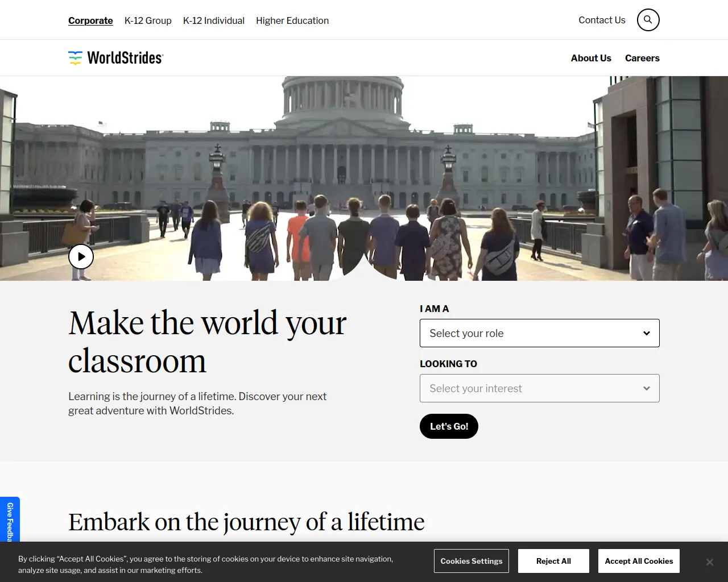Open the Select your interest dropdown
Viewport: 728px width, 582px height.
540,388
